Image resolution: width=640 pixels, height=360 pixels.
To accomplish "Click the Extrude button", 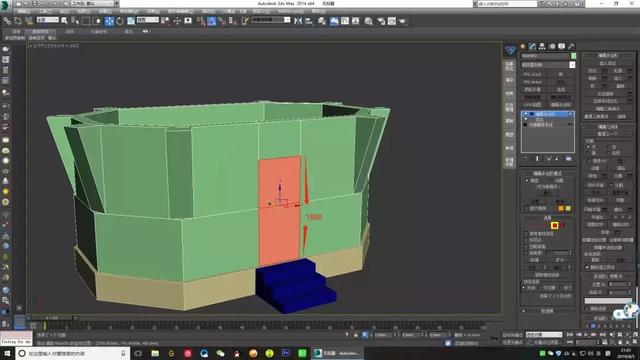I will 593,71.
